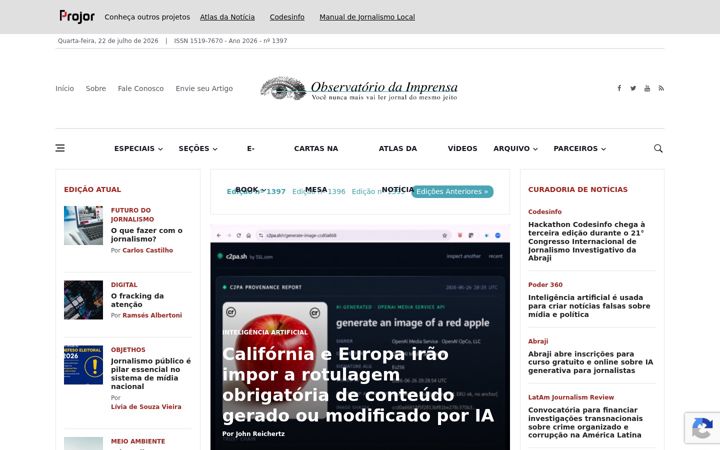The height and width of the screenshot is (450, 720).
Task: Open the VÍDEOS menu item
Action: pyautogui.click(x=462, y=148)
